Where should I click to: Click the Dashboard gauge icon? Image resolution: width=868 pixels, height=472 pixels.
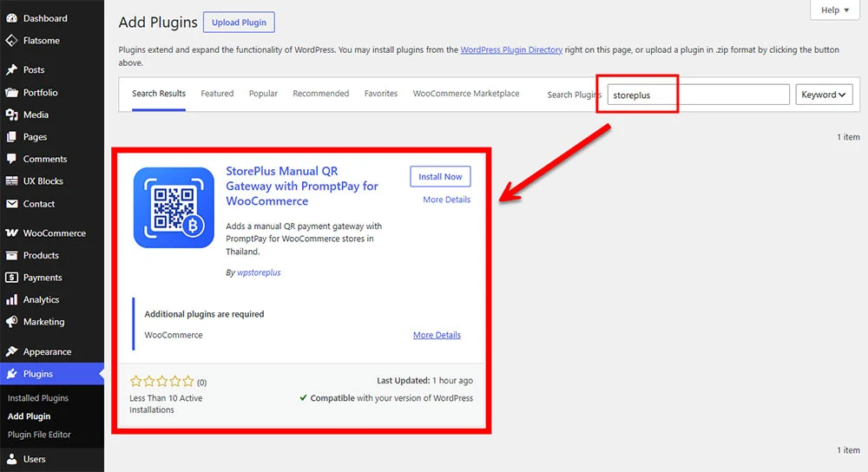11,18
